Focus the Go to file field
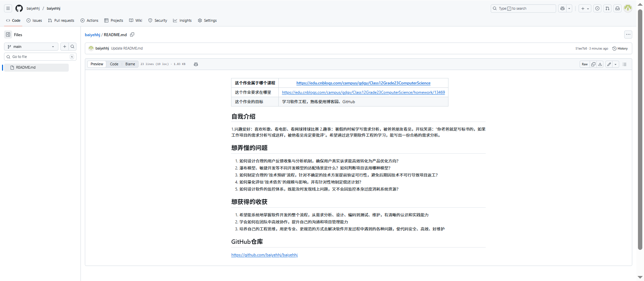The width and height of the screenshot is (644, 281). [x=40, y=57]
